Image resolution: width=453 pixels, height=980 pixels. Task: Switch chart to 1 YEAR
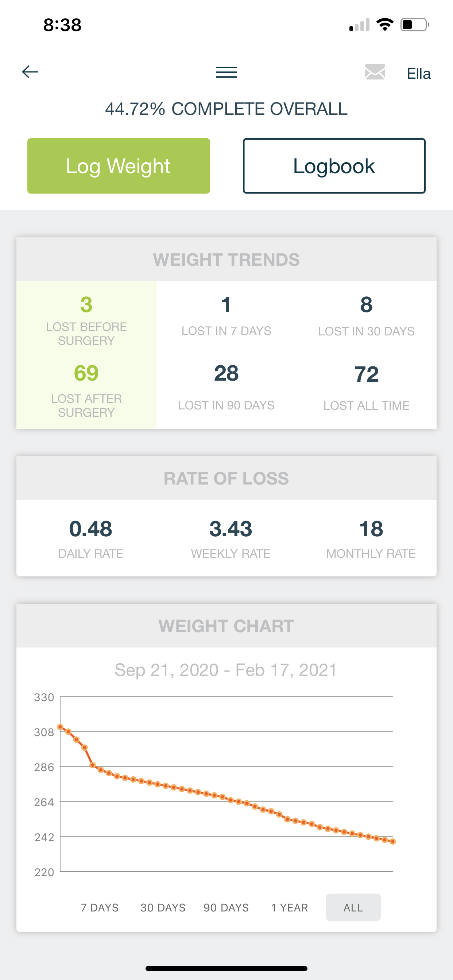coord(290,907)
